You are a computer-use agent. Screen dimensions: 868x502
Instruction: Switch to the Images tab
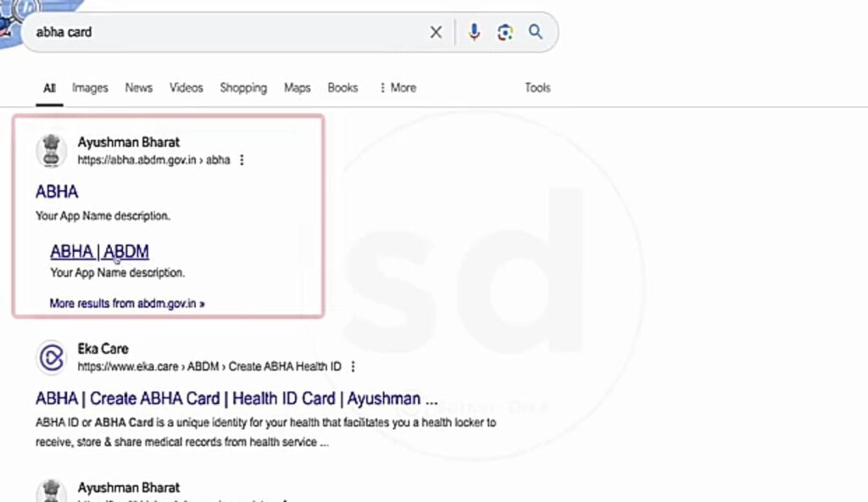pyautogui.click(x=90, y=87)
